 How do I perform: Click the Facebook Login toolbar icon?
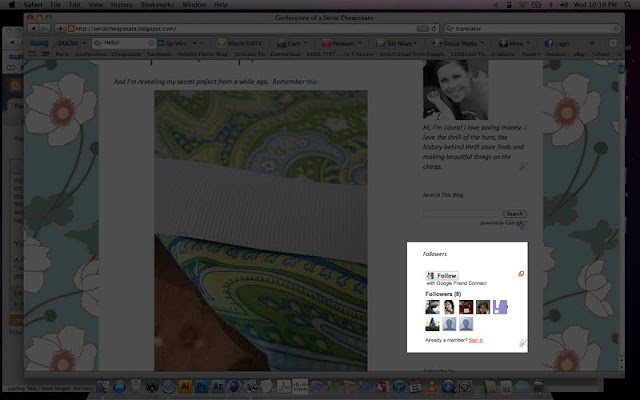(557, 43)
